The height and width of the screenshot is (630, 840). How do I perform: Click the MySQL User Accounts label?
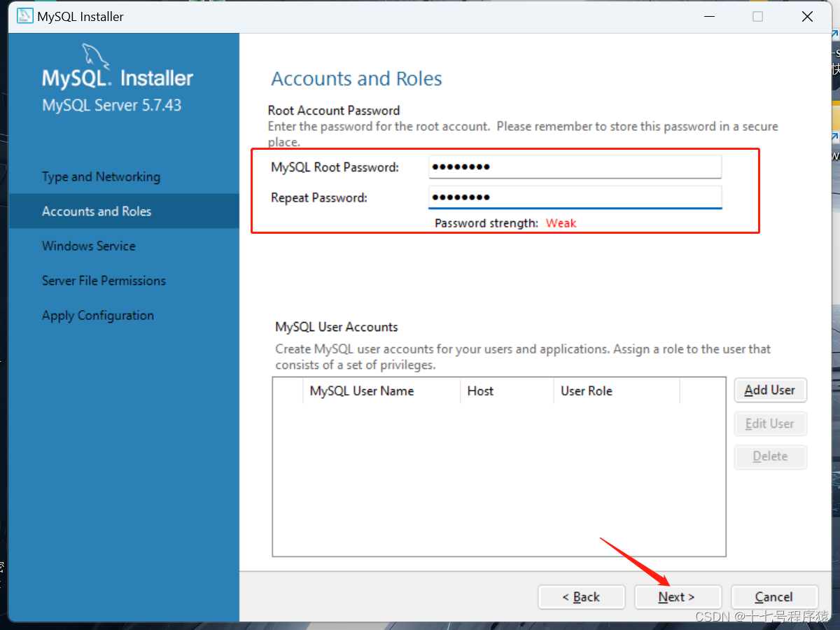click(x=337, y=327)
